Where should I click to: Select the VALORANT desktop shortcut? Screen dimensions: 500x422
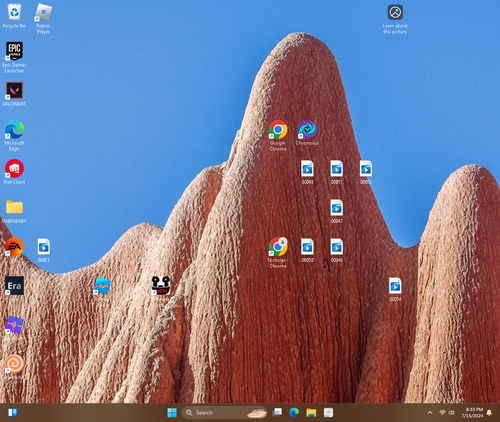[14, 94]
